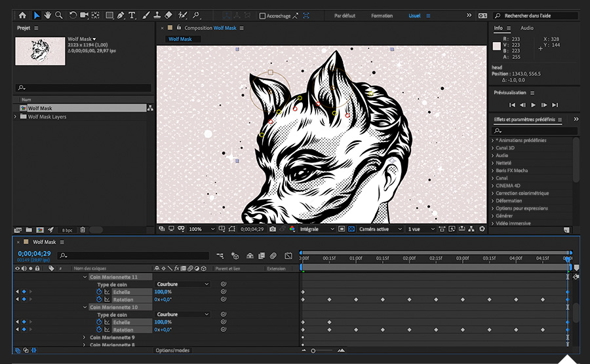Click the Home icon in toolbar
The height and width of the screenshot is (364, 590).
23,15
